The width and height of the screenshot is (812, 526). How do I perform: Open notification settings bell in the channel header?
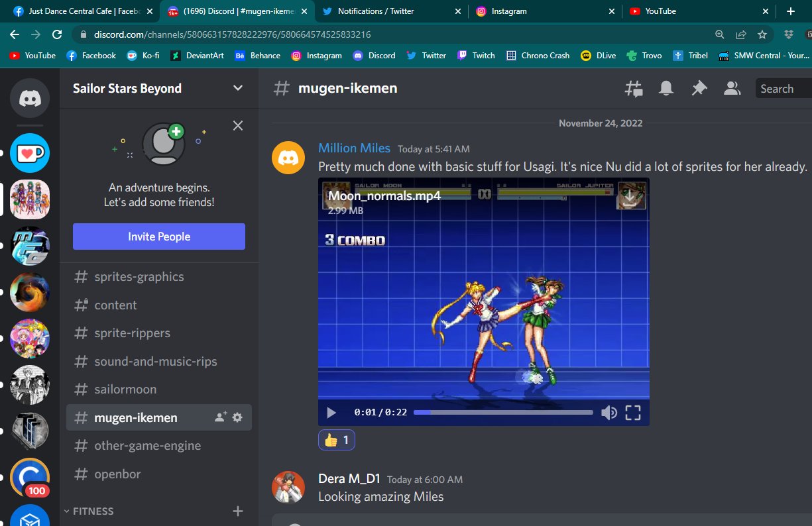pyautogui.click(x=666, y=87)
